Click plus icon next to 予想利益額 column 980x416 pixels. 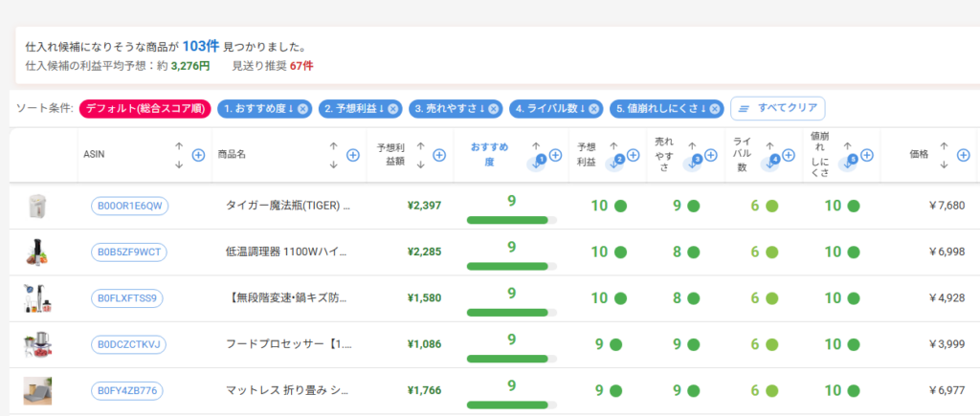[x=438, y=155]
